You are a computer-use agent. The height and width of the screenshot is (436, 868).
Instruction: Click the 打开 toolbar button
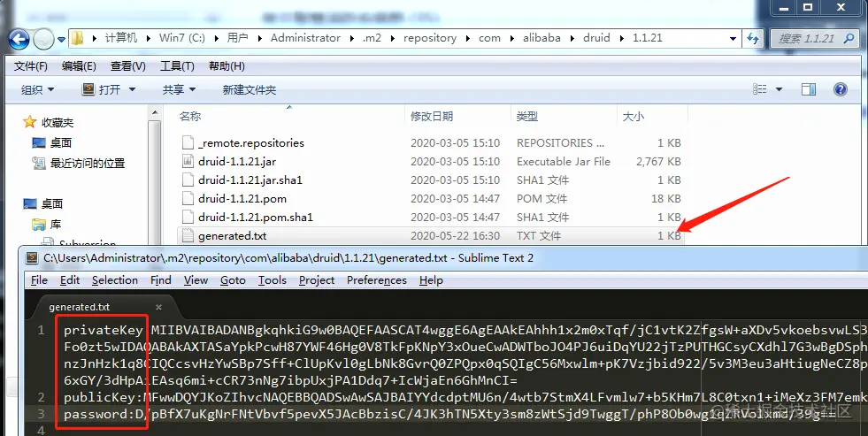click(x=102, y=89)
